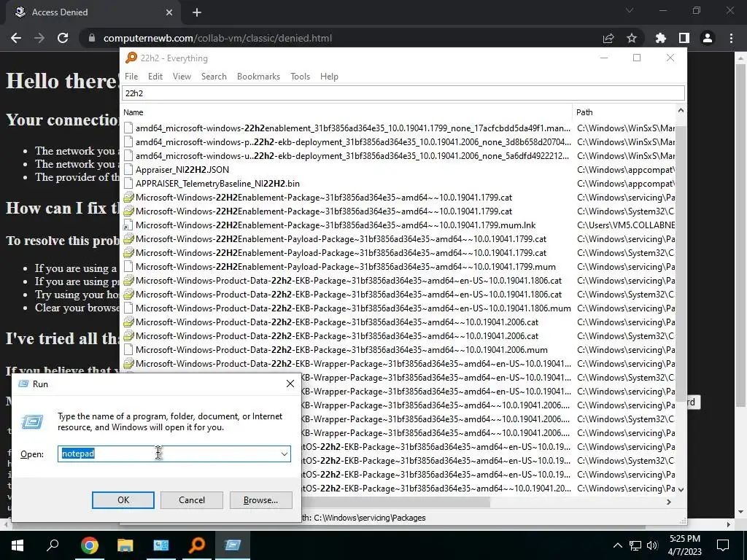Select Product-Data-22h2-EKB-Package en-US 1806.mum row
This screenshot has height=560, width=747.
tap(398, 308)
